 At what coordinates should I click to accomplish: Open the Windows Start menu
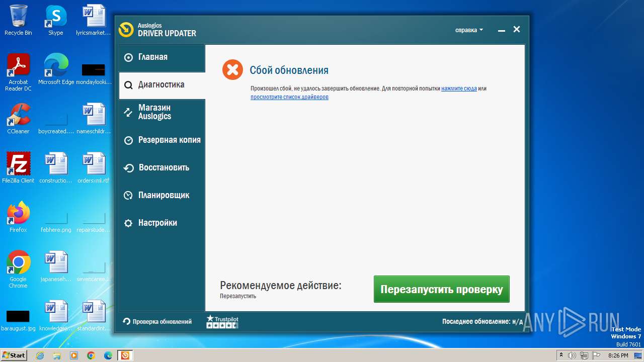14,355
